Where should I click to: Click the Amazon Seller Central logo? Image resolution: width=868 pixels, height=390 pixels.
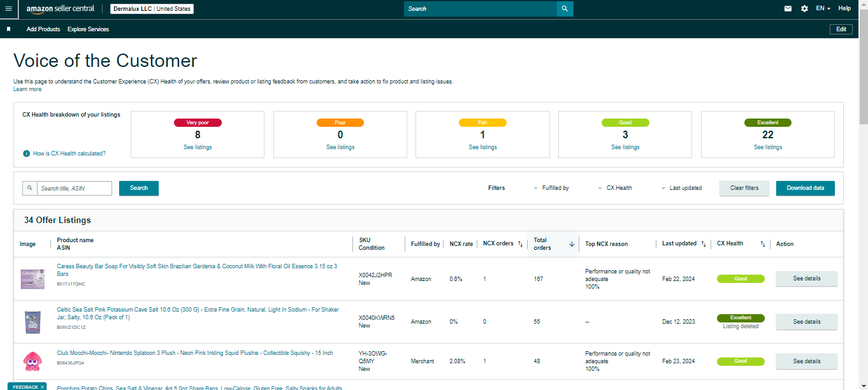pos(61,9)
